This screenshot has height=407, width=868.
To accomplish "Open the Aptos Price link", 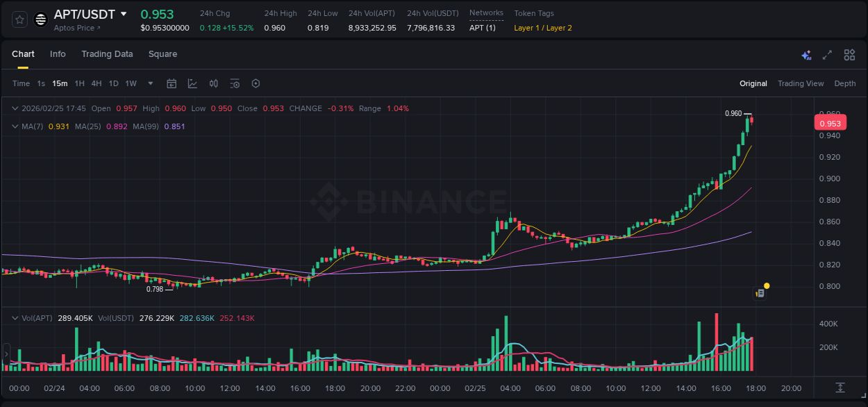I will click(x=75, y=28).
